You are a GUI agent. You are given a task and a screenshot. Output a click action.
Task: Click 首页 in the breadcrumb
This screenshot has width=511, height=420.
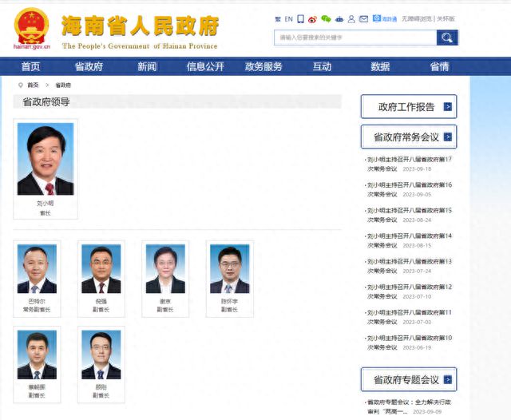tap(33, 85)
